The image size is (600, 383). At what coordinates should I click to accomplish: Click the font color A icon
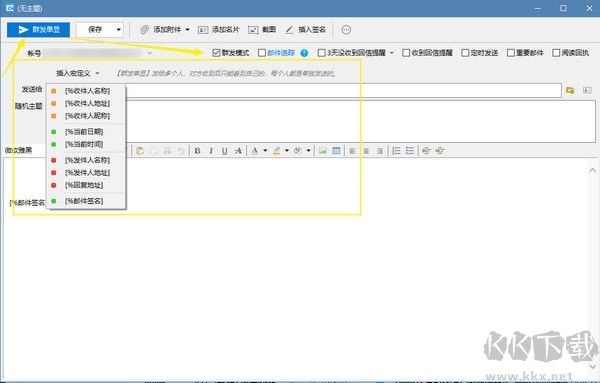(x=255, y=151)
